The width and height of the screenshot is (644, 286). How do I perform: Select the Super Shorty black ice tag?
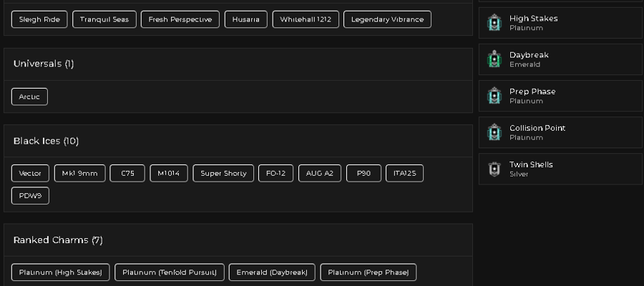(x=223, y=173)
